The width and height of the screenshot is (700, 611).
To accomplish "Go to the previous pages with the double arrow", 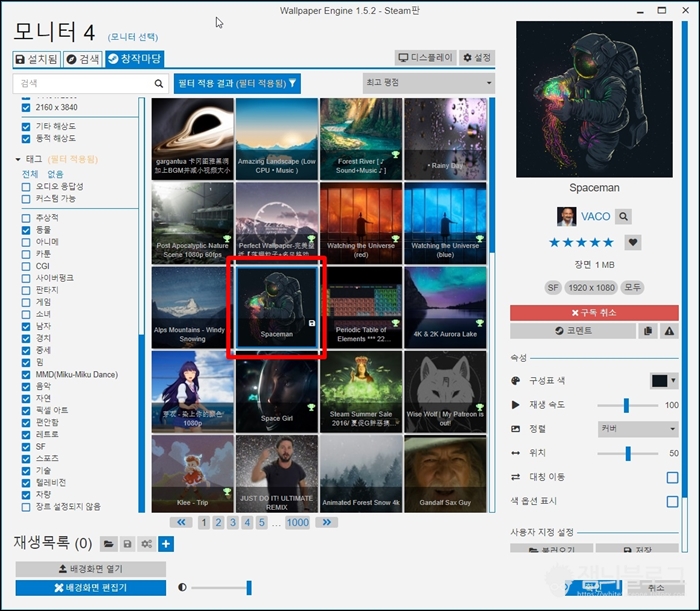I will (x=181, y=522).
